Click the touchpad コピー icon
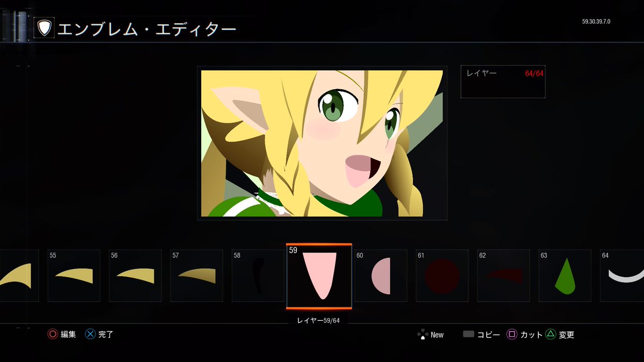This screenshot has height=362, width=644. [469, 334]
